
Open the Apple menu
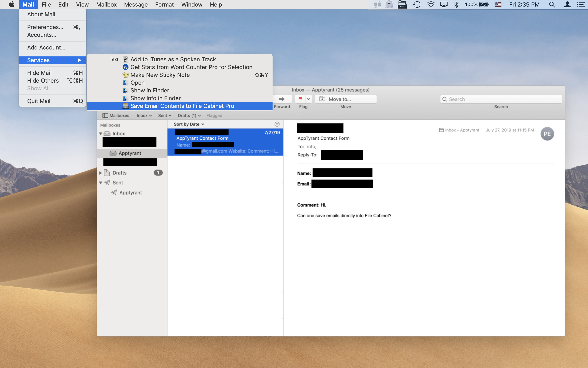11,4
